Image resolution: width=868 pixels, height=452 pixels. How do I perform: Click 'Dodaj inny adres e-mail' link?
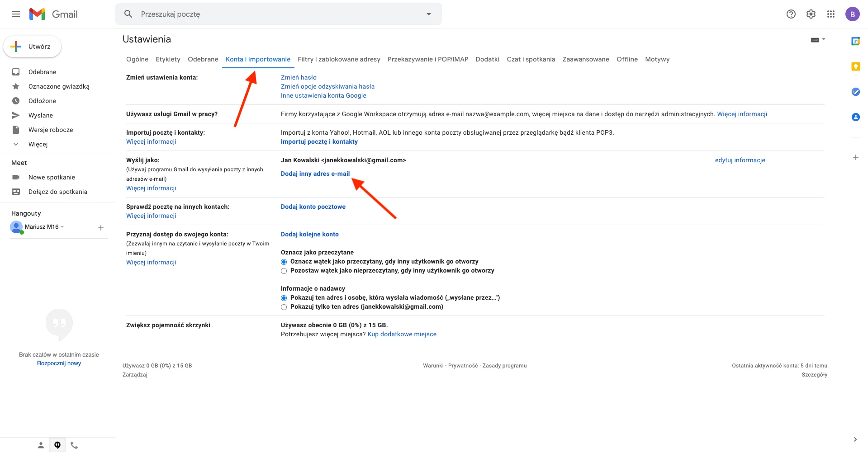pyautogui.click(x=315, y=174)
